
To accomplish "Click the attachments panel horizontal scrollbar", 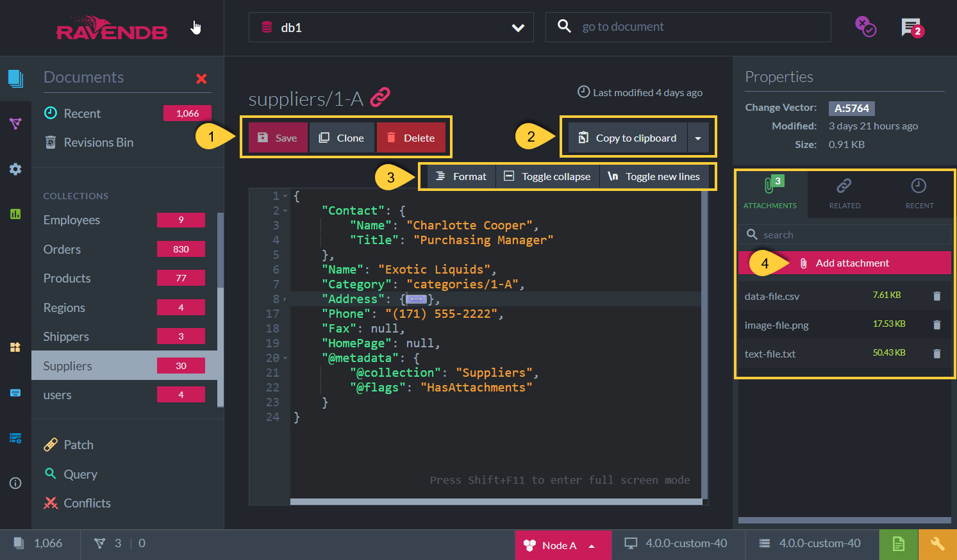I will (x=844, y=520).
